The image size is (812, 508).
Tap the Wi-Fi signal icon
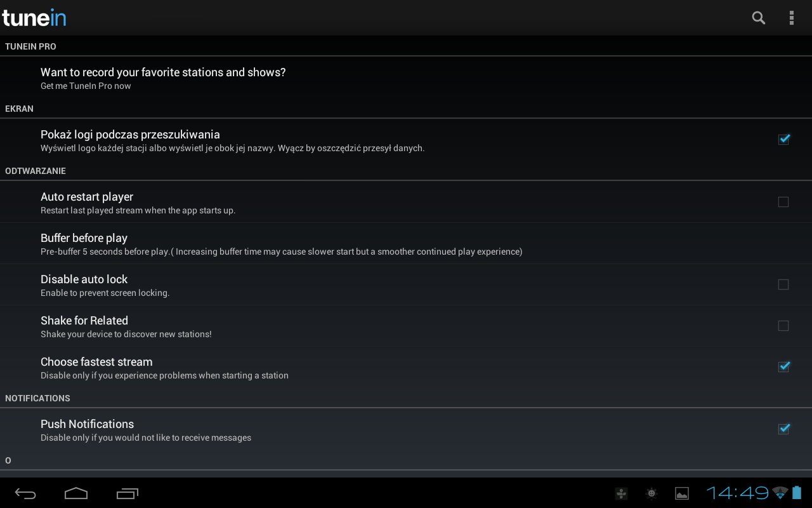780,493
